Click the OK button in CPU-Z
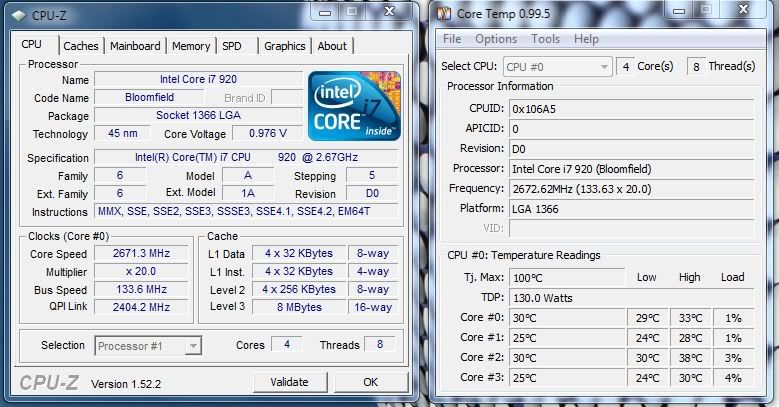The height and width of the screenshot is (407, 779). coord(371,382)
